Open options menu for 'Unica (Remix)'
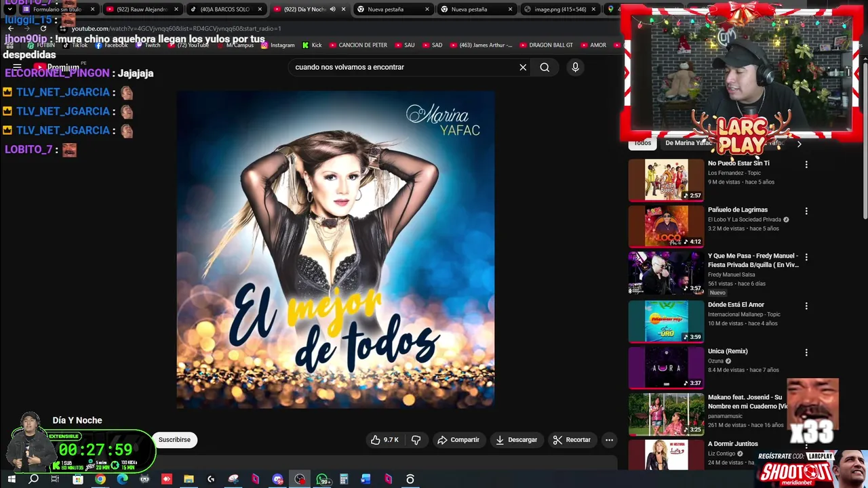Image resolution: width=868 pixels, height=488 pixels. pyautogui.click(x=806, y=352)
